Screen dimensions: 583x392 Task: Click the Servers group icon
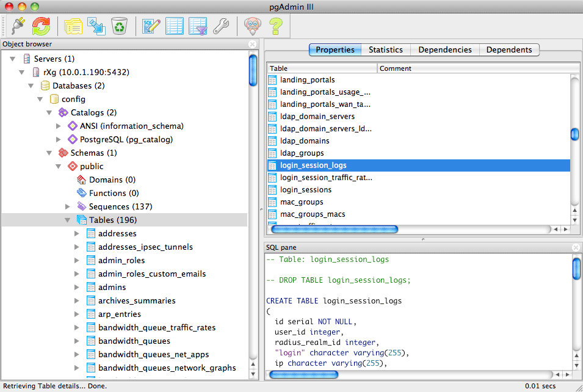[26, 59]
